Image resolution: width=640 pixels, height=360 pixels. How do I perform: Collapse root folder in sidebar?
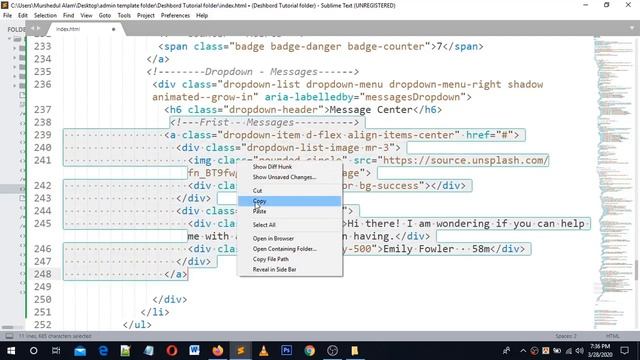tap(9, 39)
